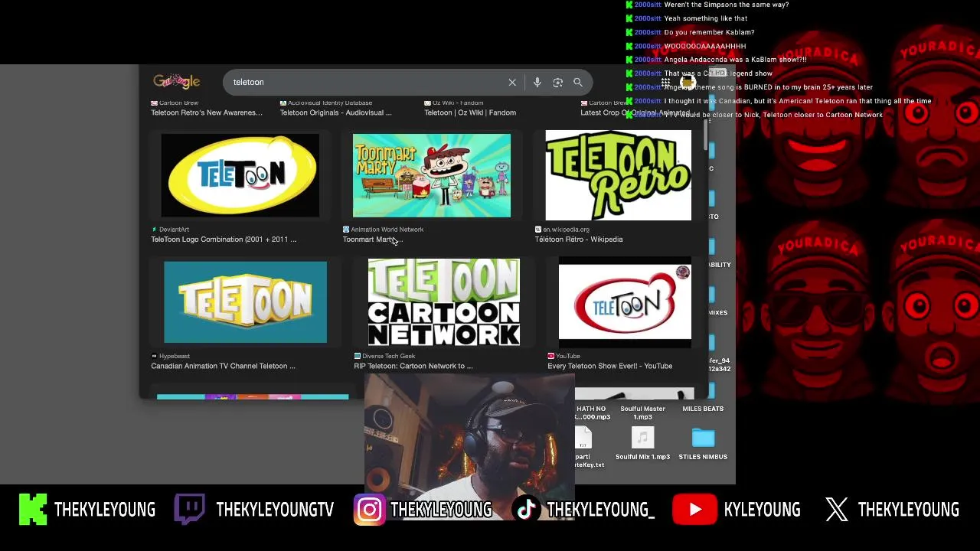
Task: Open 'Every Teletoon Show Ever!' YouTube link
Action: tap(610, 366)
